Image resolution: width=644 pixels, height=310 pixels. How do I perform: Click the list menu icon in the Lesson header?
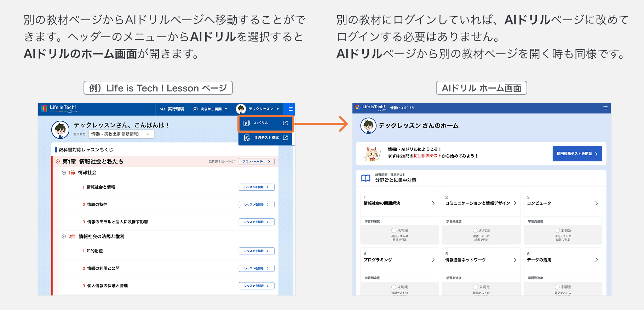[290, 109]
